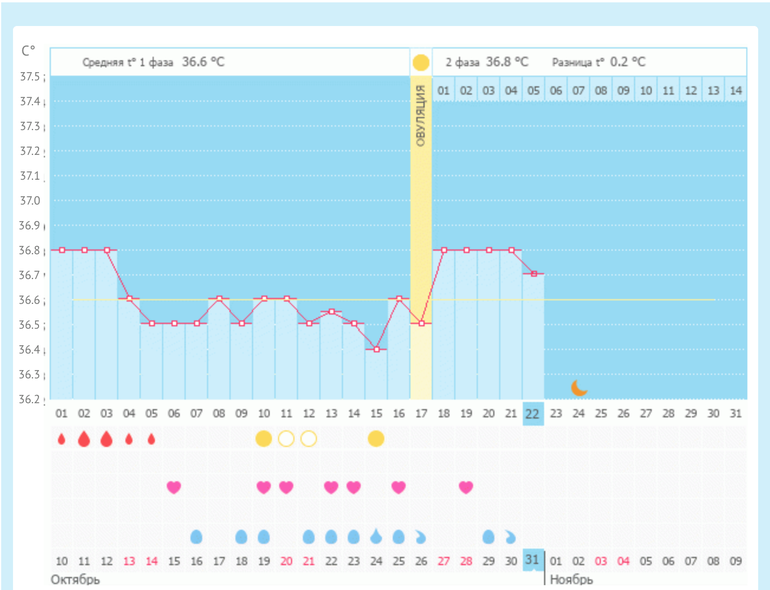Image resolution: width=770 pixels, height=590 pixels.
Task: Select highlighted cycle day 22
Action: (x=533, y=414)
